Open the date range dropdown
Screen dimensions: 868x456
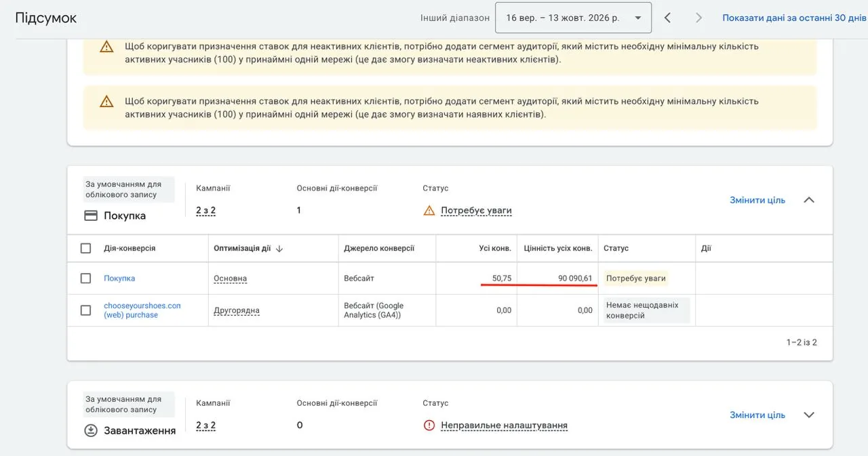574,18
